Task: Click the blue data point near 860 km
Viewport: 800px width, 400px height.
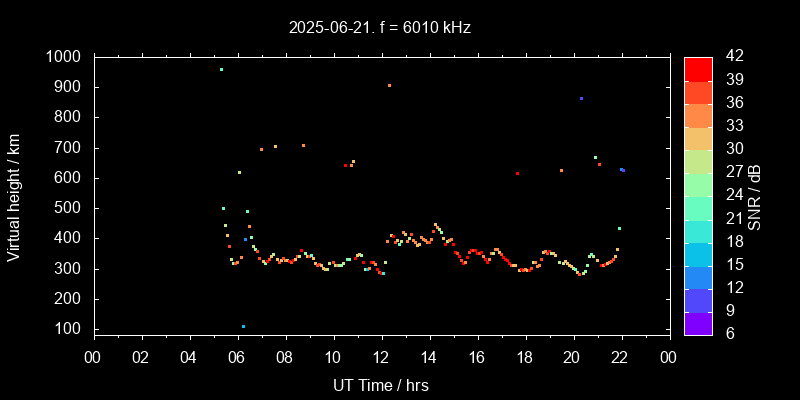Action: click(581, 99)
